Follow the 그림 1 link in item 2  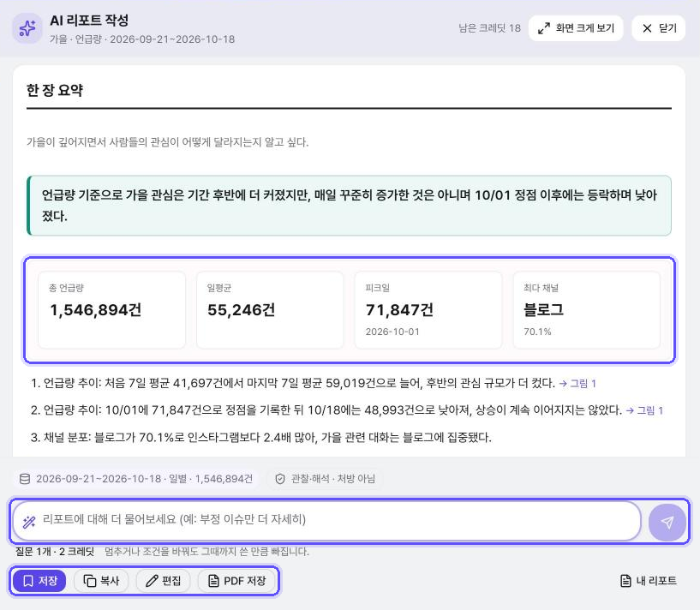point(644,410)
